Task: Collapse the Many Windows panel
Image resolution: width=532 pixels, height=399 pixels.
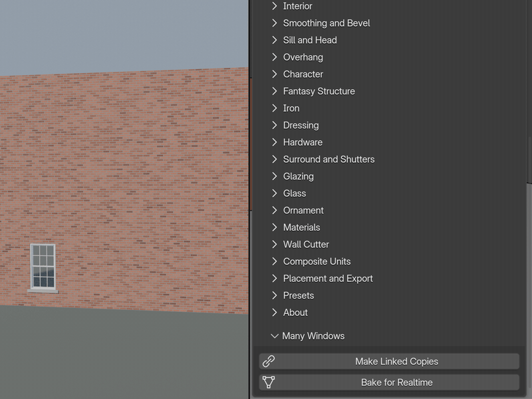Action: point(307,336)
